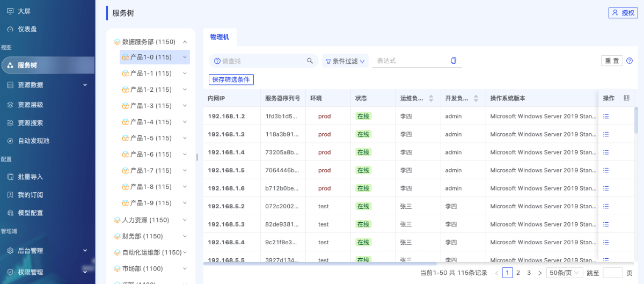Sort by 开发负责人 column arrows
The height and width of the screenshot is (284, 644).
click(476, 98)
